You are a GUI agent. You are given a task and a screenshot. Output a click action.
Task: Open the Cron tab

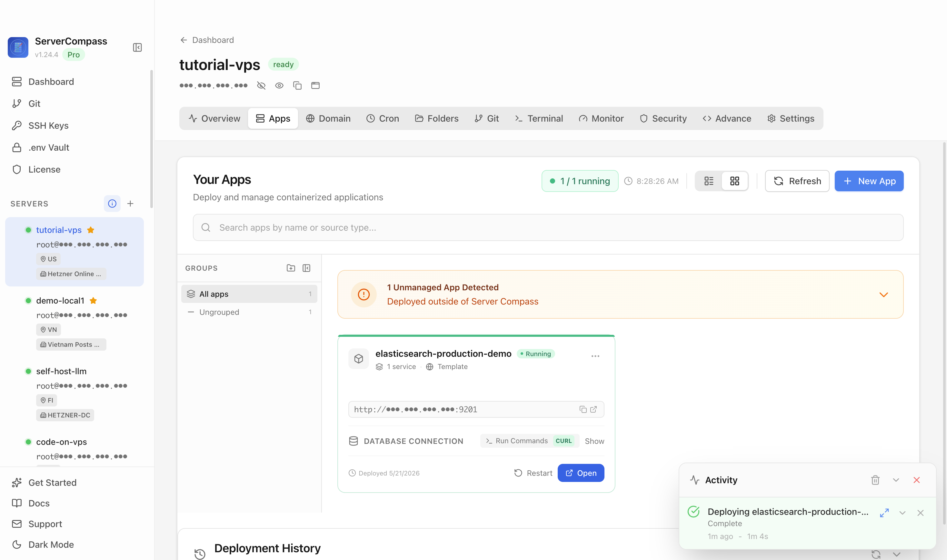click(383, 118)
